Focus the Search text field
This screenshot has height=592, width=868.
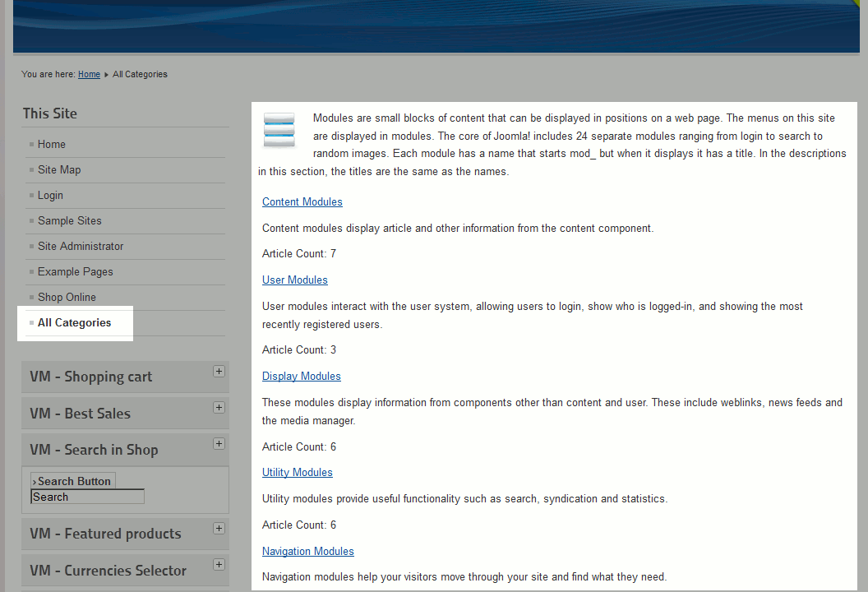(87, 497)
